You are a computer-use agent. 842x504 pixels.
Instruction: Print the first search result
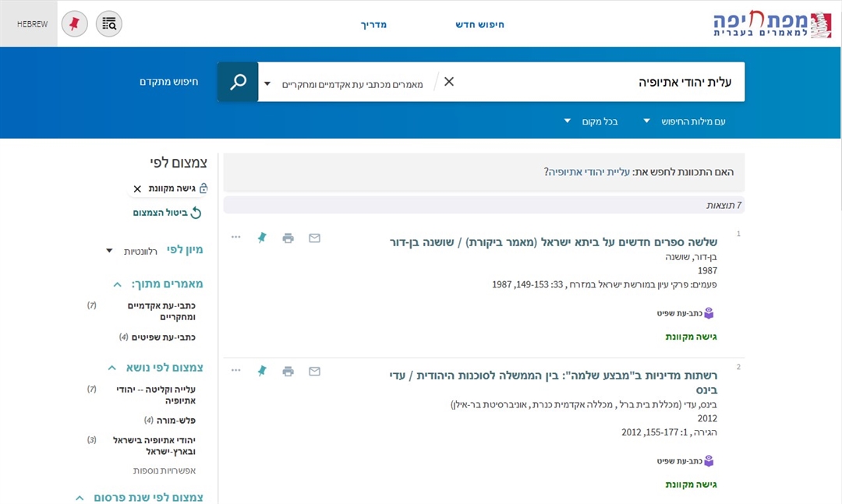pos(288,238)
